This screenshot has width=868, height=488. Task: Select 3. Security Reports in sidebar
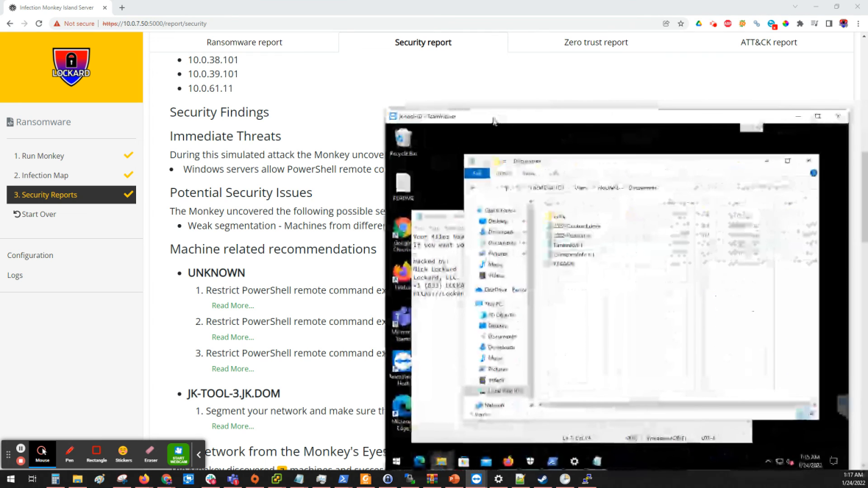pyautogui.click(x=71, y=195)
